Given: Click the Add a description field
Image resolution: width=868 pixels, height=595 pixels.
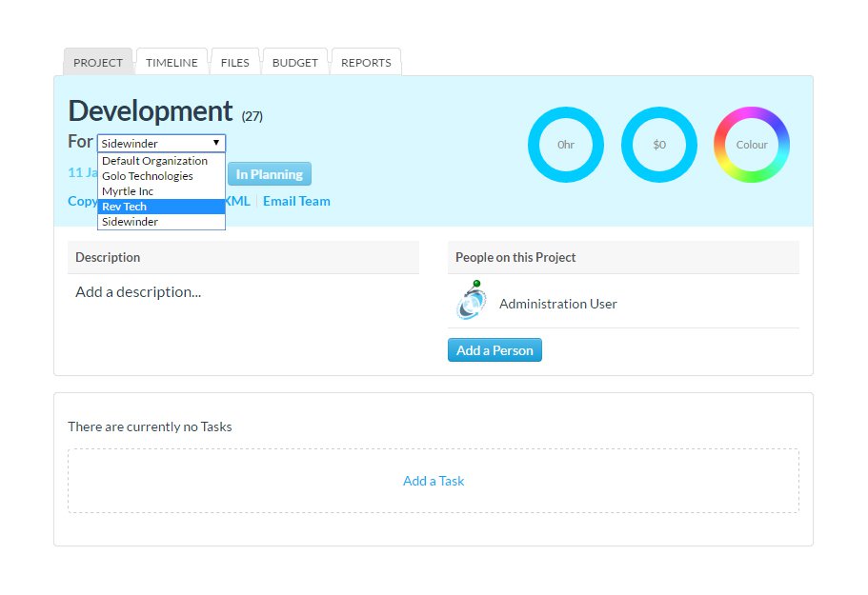Looking at the screenshot, I should coord(138,292).
